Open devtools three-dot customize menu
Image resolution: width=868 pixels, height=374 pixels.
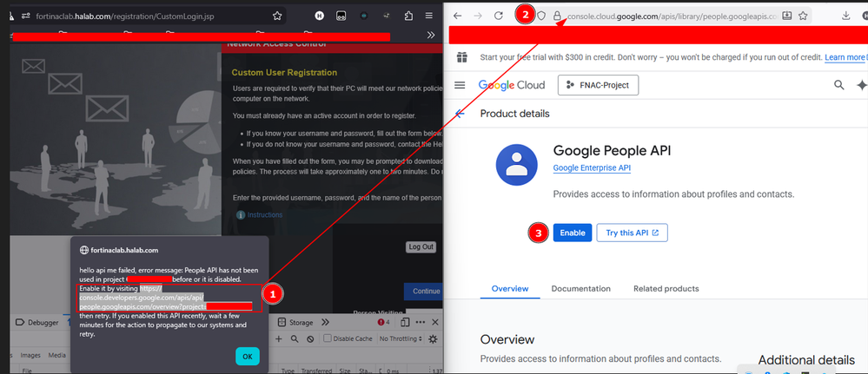[420, 323]
